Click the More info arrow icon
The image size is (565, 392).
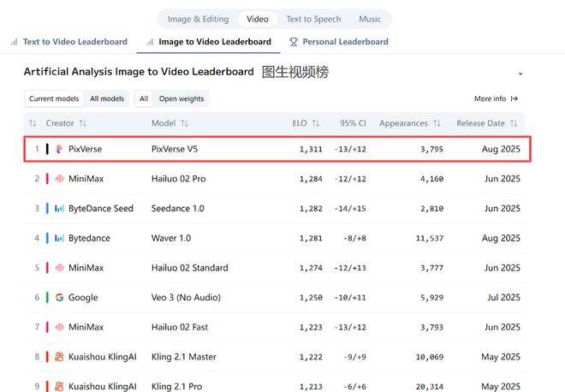click(x=514, y=98)
